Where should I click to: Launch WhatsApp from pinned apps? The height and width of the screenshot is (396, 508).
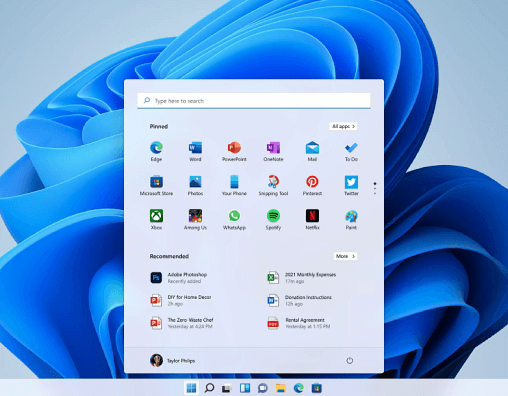[x=234, y=219]
